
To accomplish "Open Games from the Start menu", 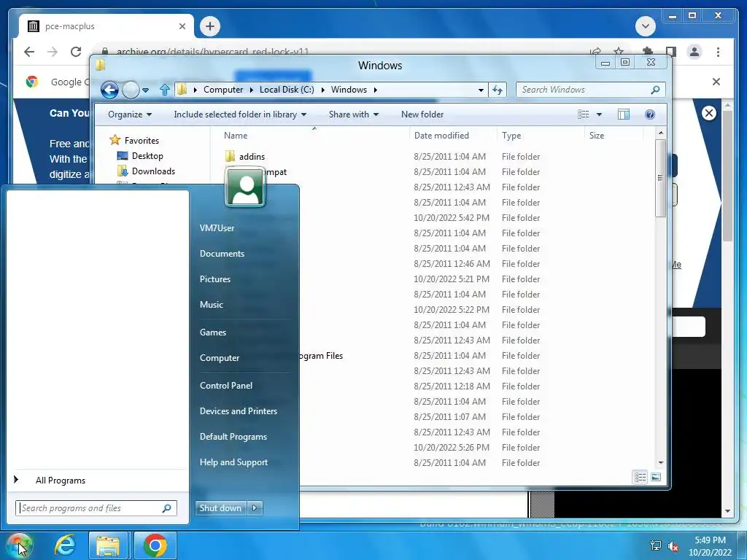I will (212, 332).
